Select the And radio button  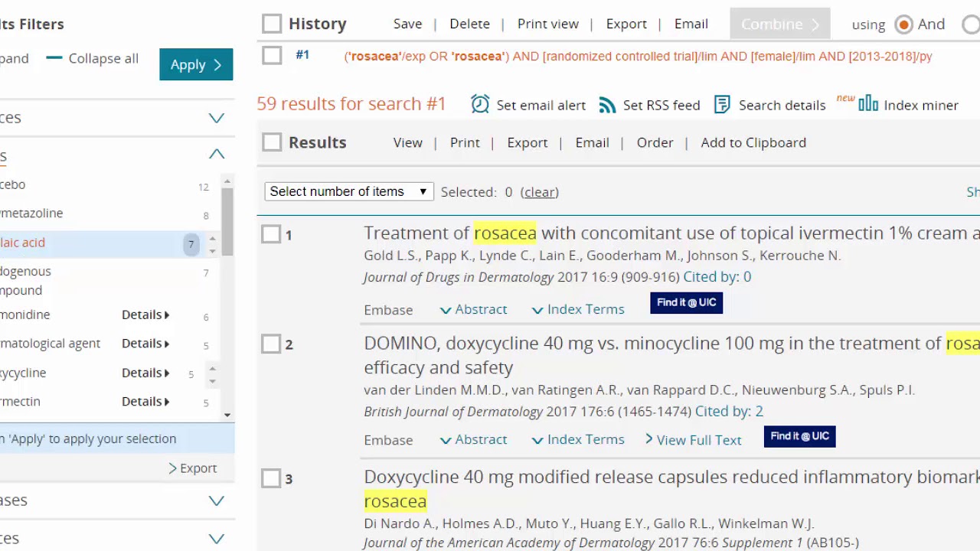pyautogui.click(x=904, y=24)
